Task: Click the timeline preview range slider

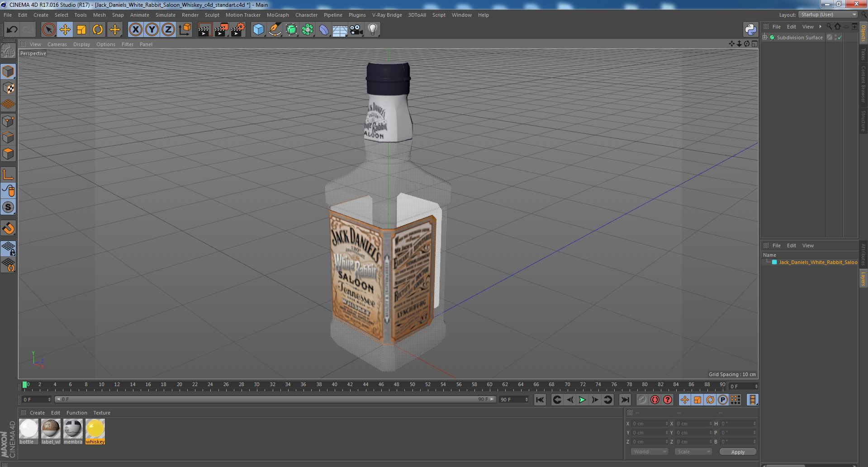Action: 275,399
